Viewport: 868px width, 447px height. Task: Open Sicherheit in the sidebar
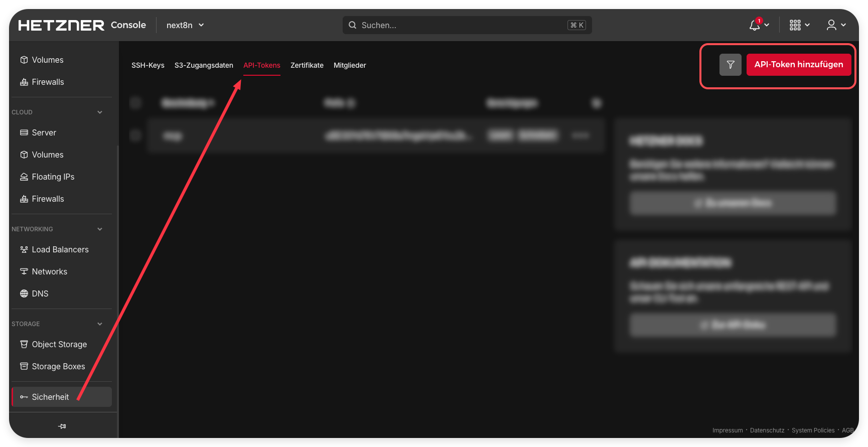61,397
